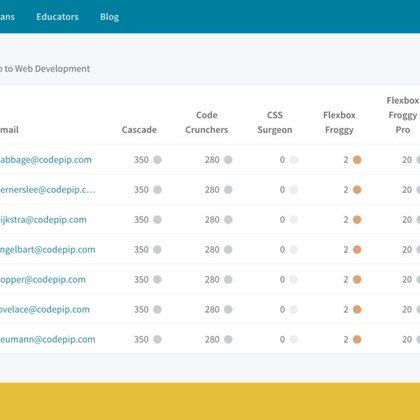Click the orange Flexbox Froggy dot in engelbart row
420x420 pixels.
[357, 249]
